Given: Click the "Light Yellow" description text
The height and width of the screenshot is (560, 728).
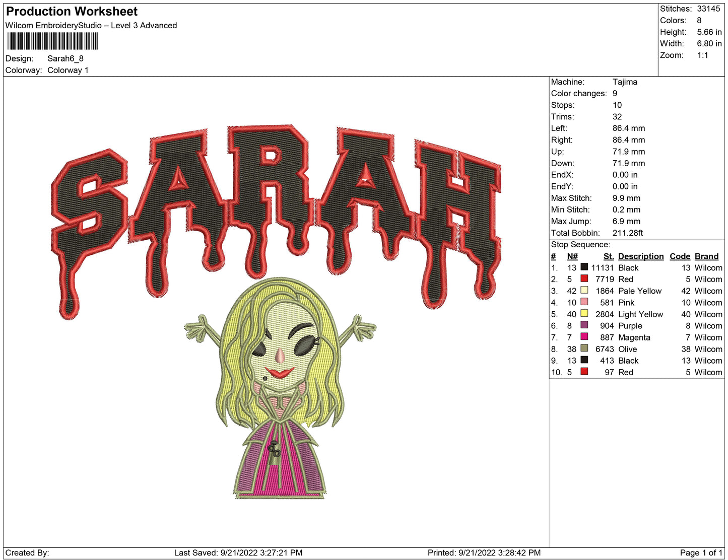Looking at the screenshot, I should tap(641, 314).
